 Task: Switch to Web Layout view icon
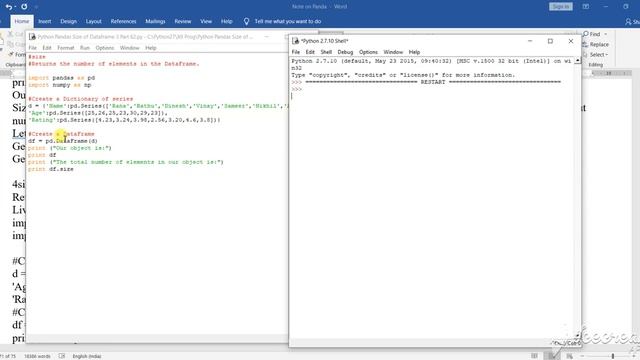click(x=569, y=356)
